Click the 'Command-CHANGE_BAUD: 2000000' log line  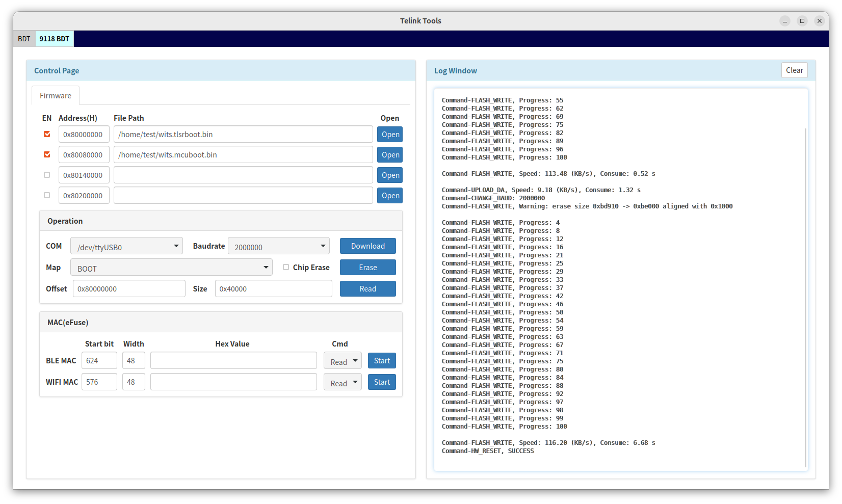[x=493, y=198]
